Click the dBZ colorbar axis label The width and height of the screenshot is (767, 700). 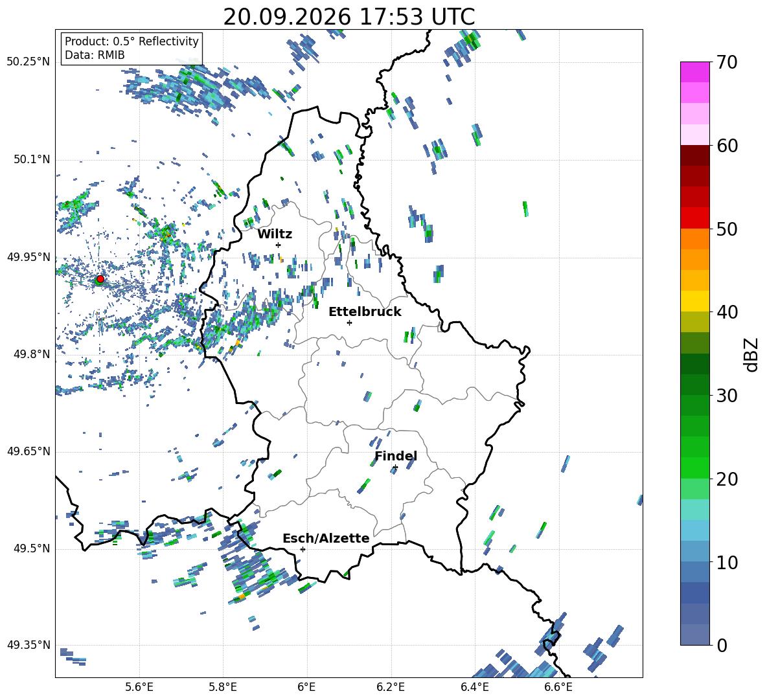pos(752,354)
